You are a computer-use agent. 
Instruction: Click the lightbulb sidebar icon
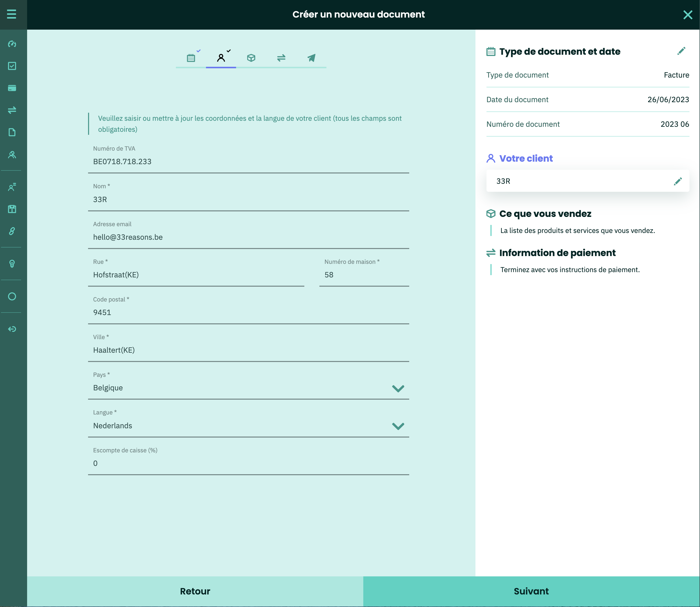tap(12, 264)
